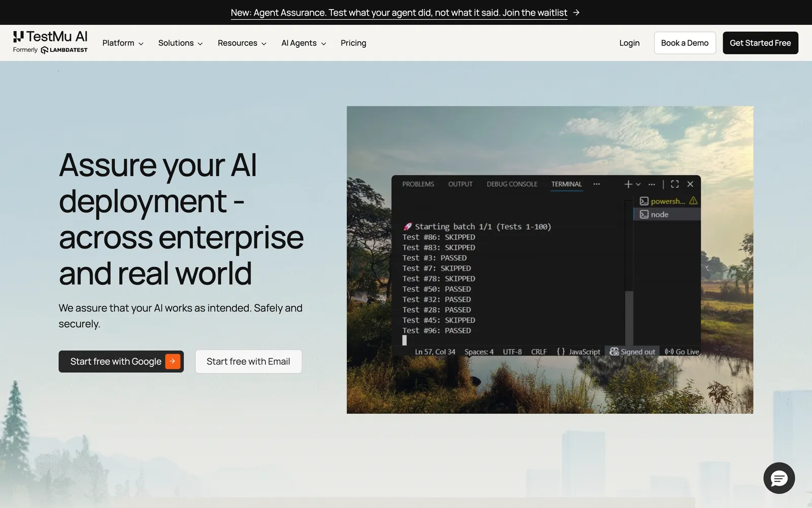
Task: Click the plus new terminal icon
Action: click(628, 184)
